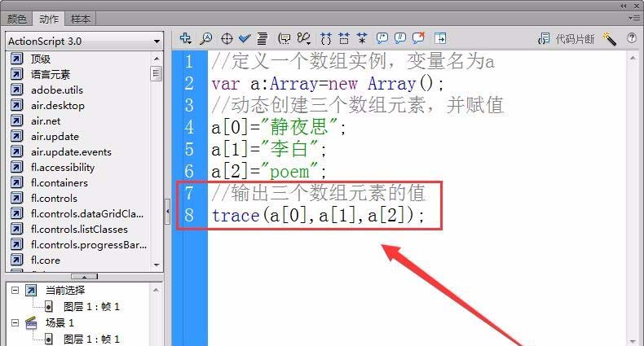Select the air.update package
The image size is (644, 346).
coord(55,137)
